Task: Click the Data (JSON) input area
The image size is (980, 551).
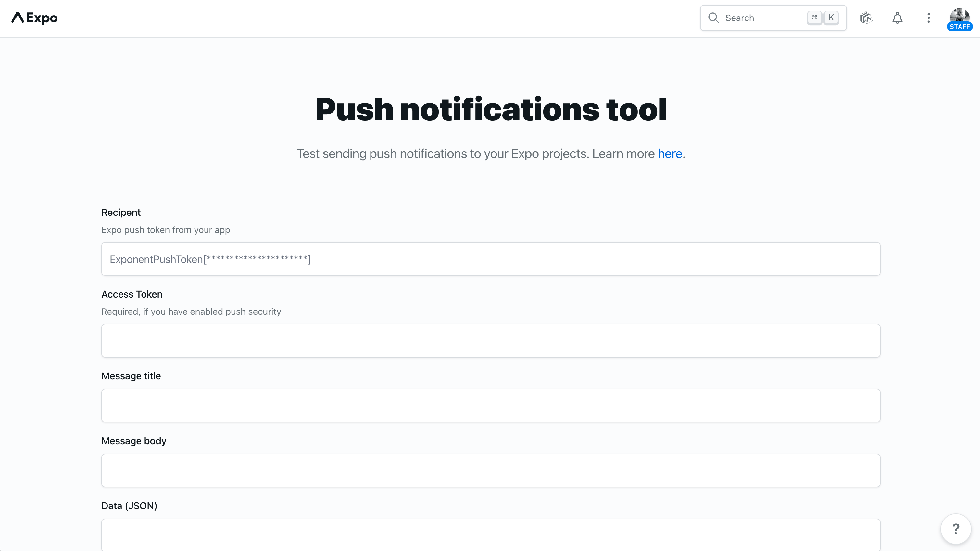Action: 491,535
